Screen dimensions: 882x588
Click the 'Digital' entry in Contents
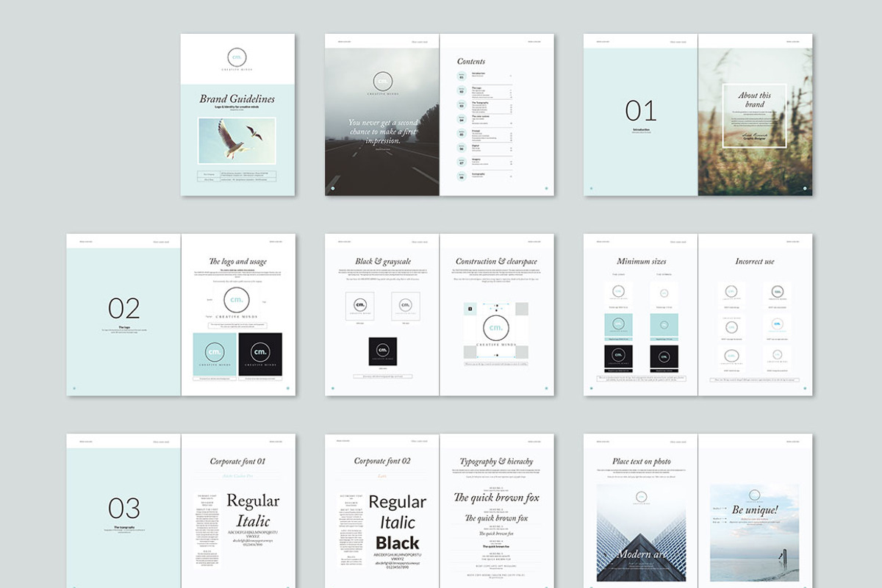point(475,146)
